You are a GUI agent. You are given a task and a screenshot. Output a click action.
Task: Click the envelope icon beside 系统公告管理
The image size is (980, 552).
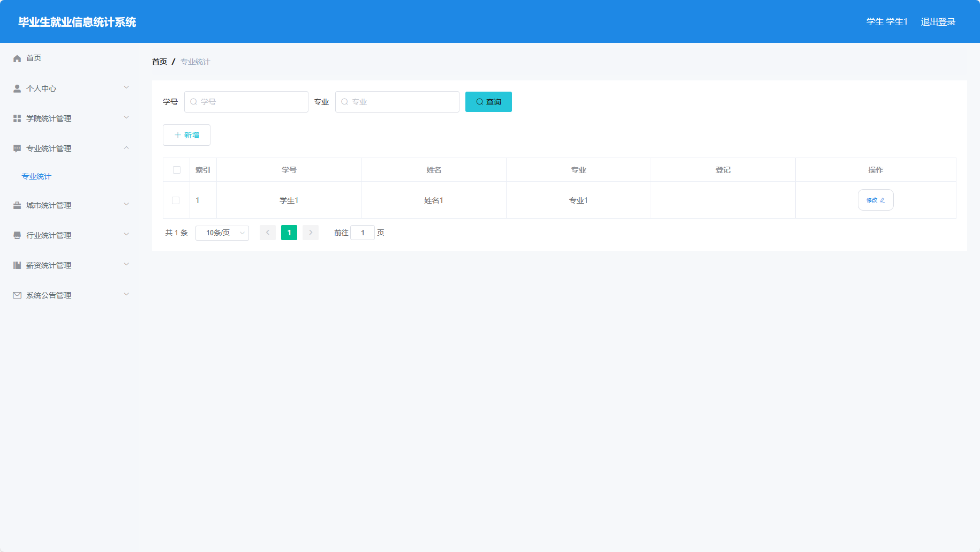click(x=17, y=295)
